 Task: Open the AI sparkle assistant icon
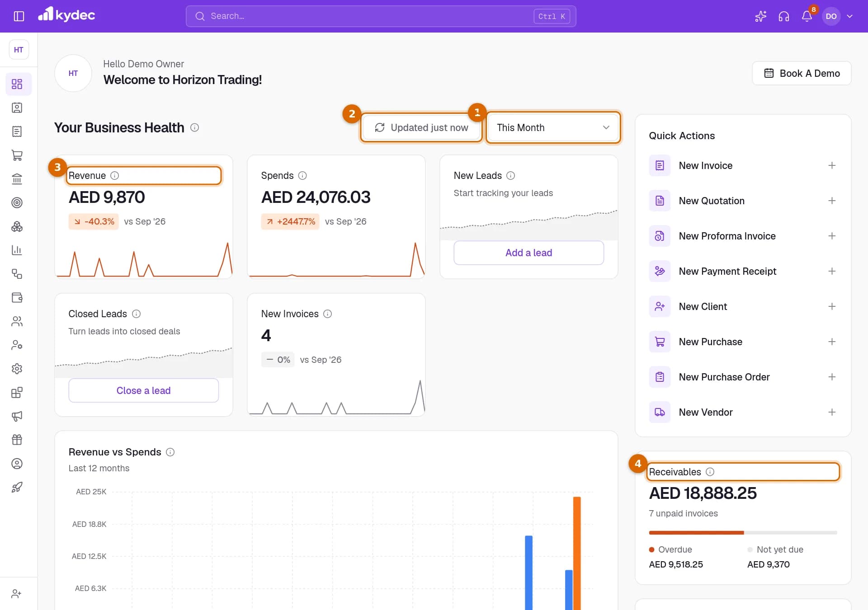point(760,16)
